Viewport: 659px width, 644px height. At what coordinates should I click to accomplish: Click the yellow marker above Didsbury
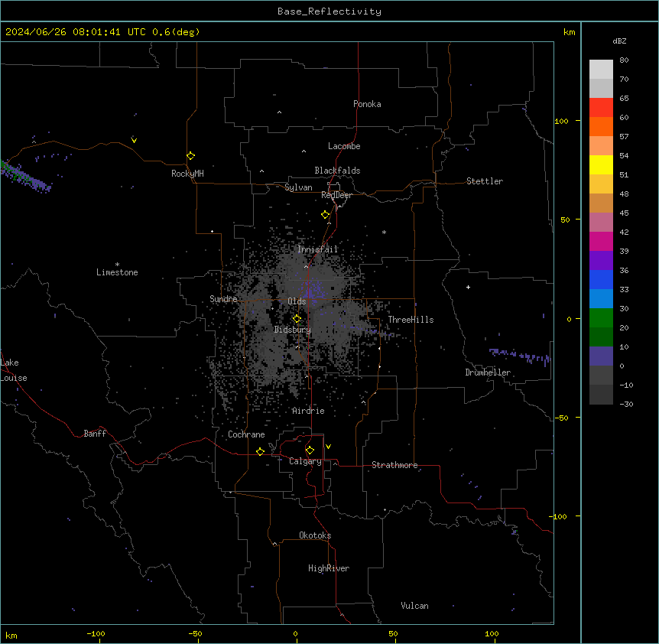click(297, 319)
